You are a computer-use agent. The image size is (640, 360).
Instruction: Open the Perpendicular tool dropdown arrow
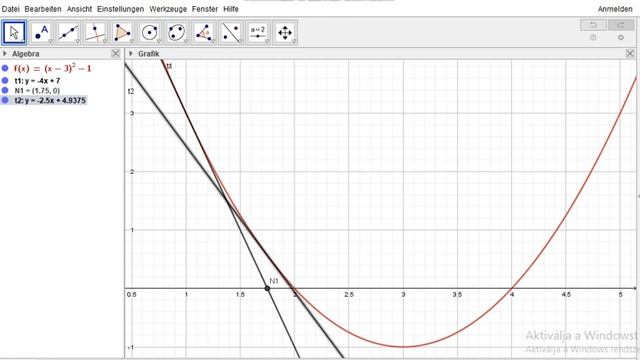(x=104, y=41)
